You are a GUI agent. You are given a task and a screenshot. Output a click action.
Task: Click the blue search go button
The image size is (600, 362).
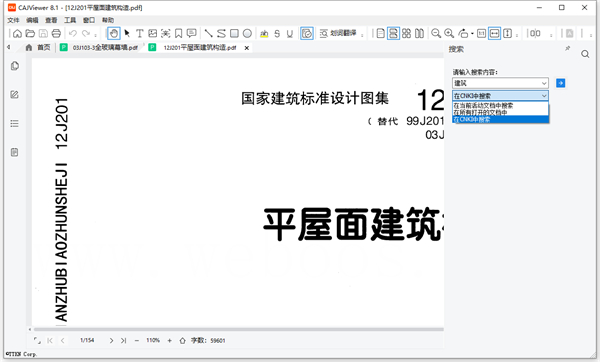tap(561, 83)
